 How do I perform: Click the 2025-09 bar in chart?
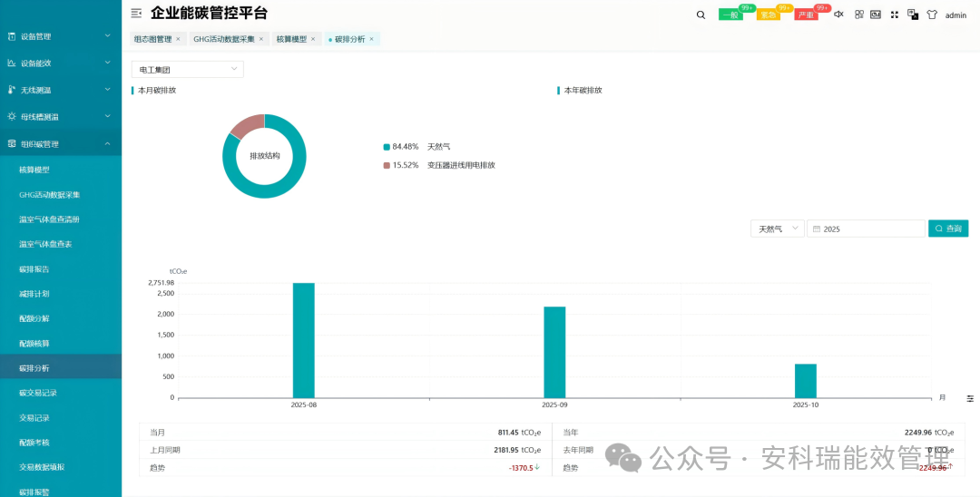pyautogui.click(x=554, y=352)
